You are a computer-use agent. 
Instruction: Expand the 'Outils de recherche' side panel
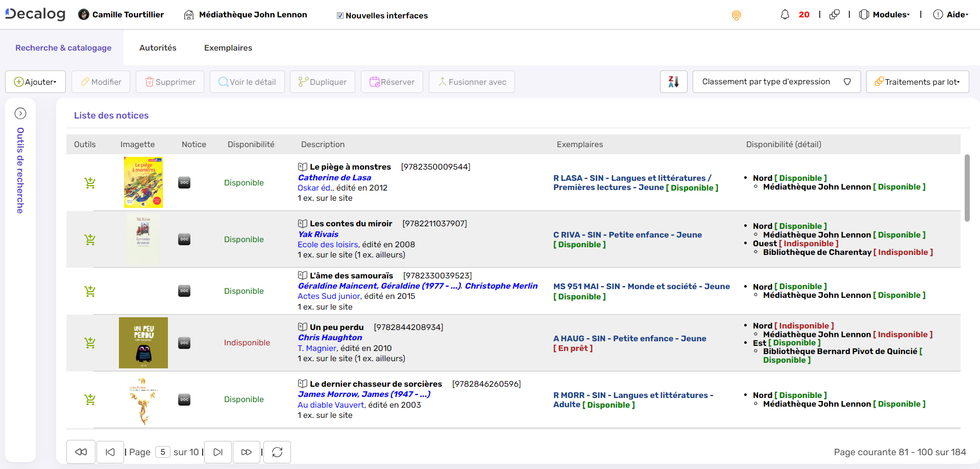20,113
